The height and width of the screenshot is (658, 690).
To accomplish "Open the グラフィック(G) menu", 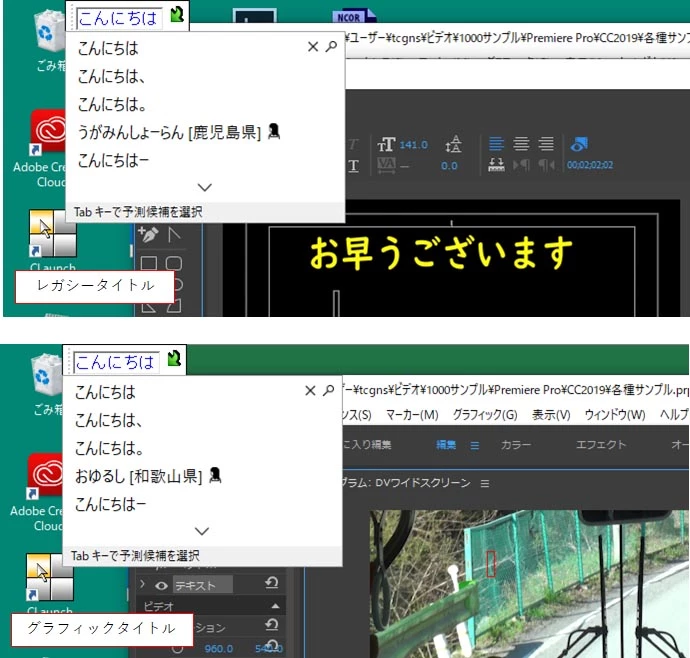I will coord(485,415).
